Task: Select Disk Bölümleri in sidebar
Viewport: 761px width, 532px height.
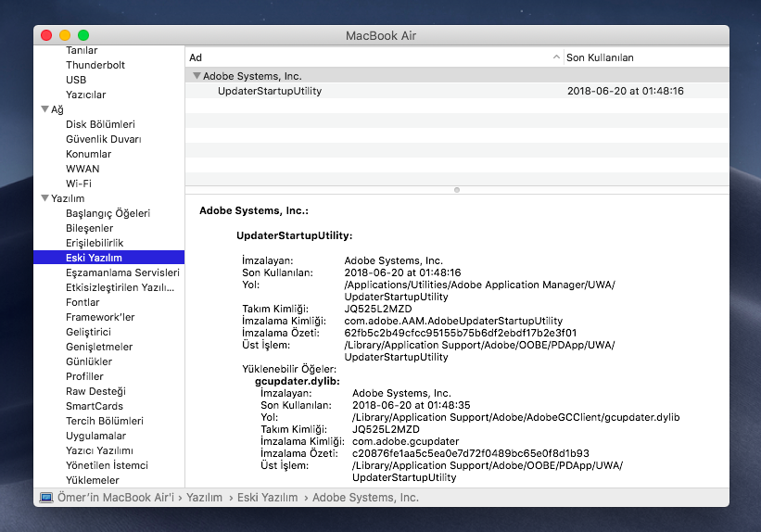Action: pos(100,124)
